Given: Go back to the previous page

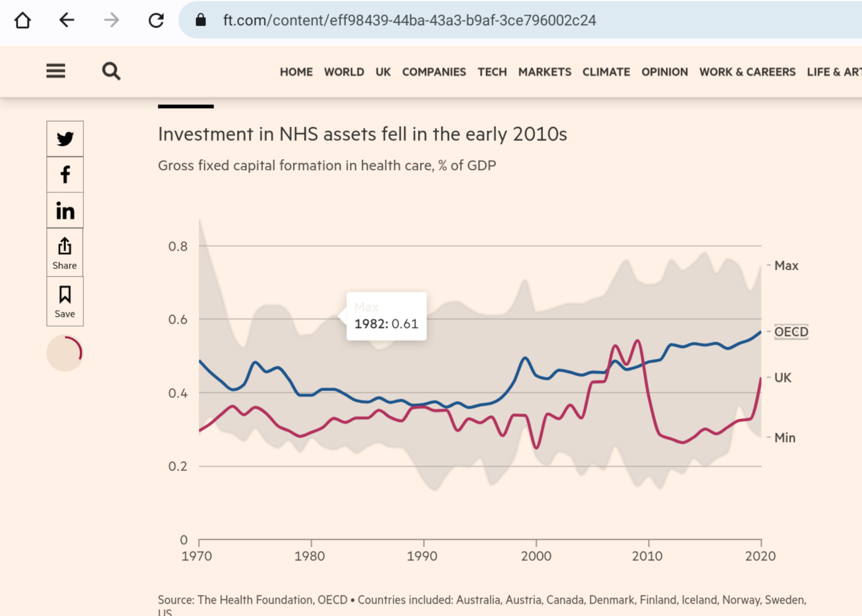Looking at the screenshot, I should click(x=67, y=20).
